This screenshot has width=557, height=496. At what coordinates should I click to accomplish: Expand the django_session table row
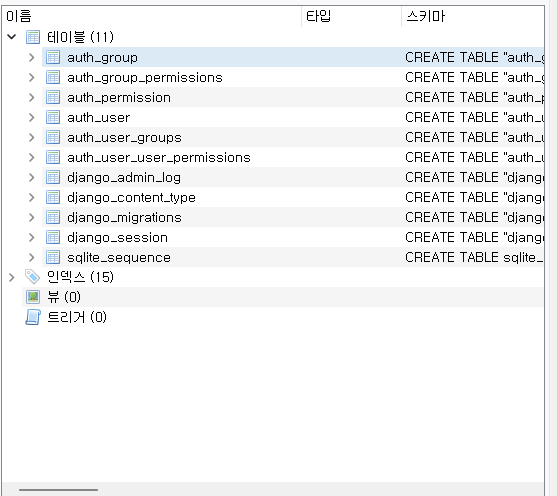pos(32,237)
